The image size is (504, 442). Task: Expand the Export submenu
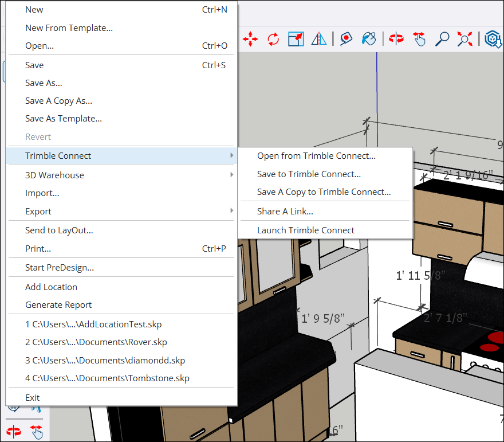[233, 211]
